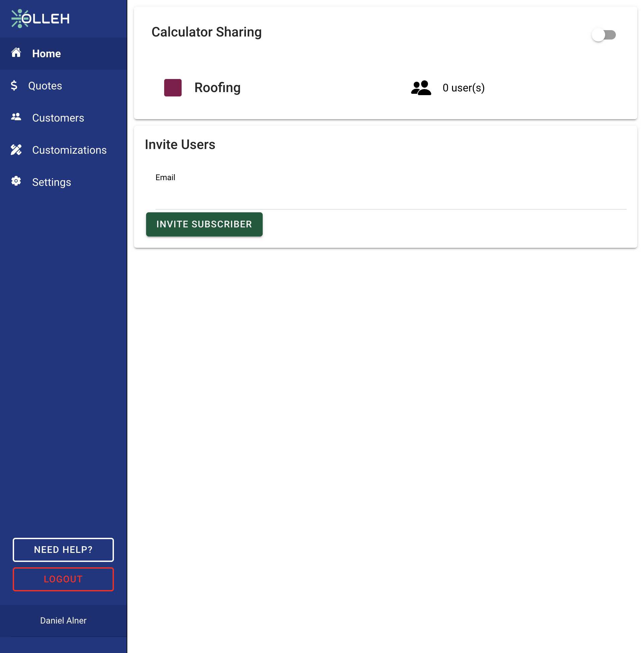
Task: Enable the Calculator Sharing toggle
Action: pos(603,35)
